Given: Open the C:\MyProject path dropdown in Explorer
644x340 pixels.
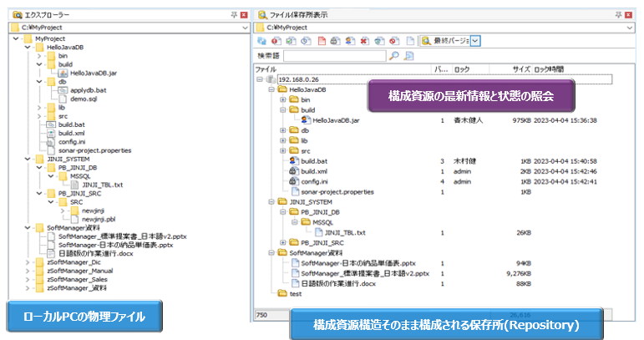Looking at the screenshot, I should point(243,27).
